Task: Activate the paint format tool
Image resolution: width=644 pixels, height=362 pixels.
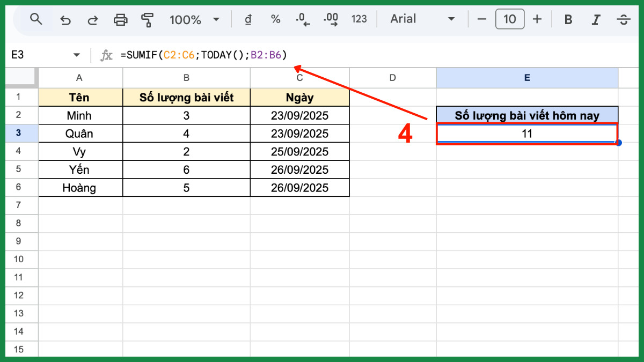Action: click(148, 20)
